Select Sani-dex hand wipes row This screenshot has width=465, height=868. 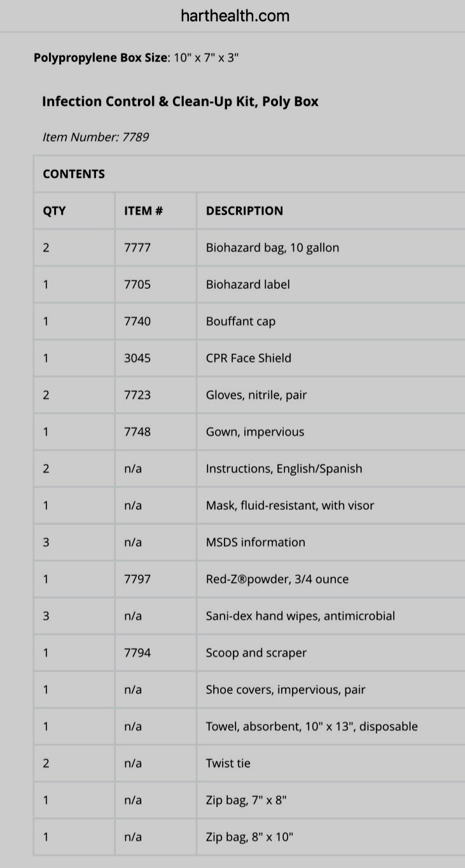(x=249, y=616)
